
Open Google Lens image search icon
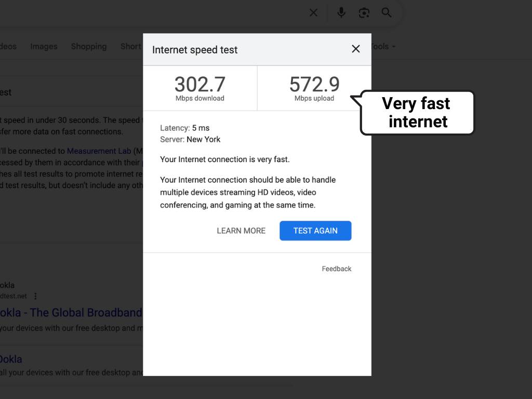pos(364,13)
